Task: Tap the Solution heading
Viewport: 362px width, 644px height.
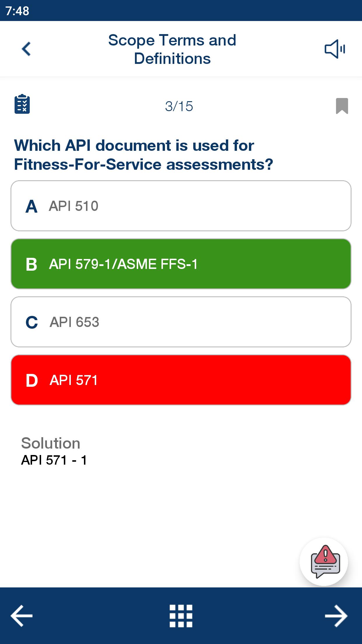Action: (x=51, y=443)
